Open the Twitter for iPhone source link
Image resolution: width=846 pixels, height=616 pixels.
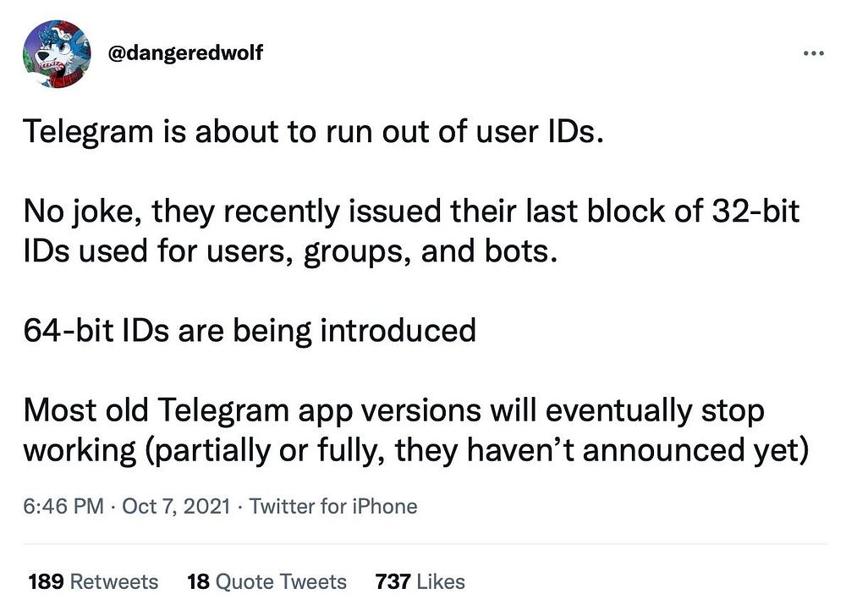[332, 507]
